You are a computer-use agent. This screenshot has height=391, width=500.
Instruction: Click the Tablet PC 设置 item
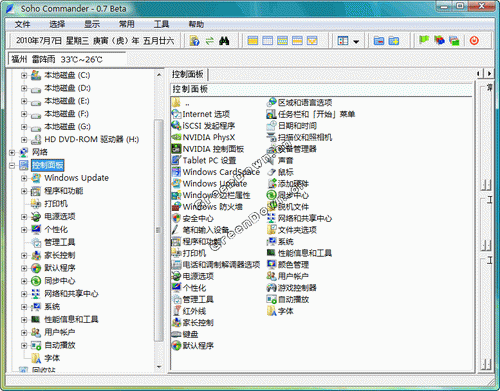tap(204, 160)
